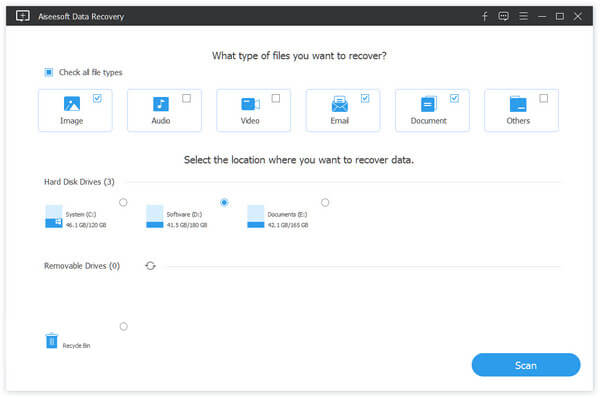This screenshot has height=398, width=600.
Task: Click the Recycle Bin trash icon
Action: coord(52,341)
